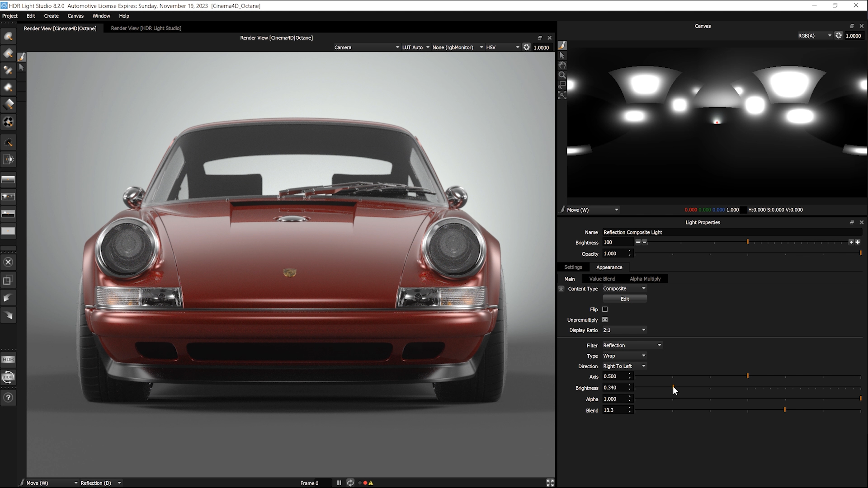Click the Axis slider to set its value

tap(748, 376)
